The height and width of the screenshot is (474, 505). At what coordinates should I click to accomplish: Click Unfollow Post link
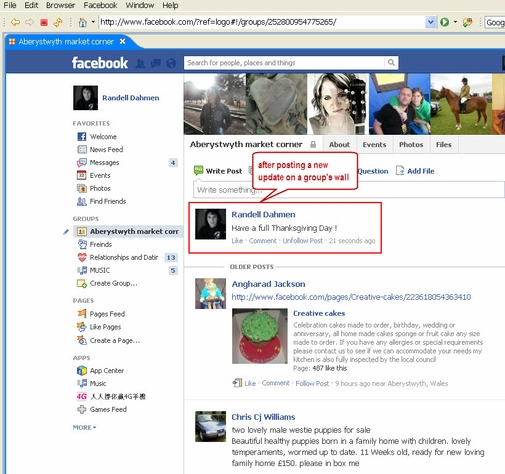[x=302, y=241]
